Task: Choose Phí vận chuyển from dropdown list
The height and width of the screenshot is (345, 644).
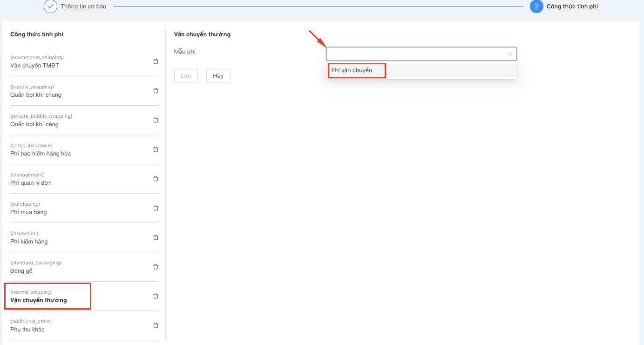Action: 352,70
